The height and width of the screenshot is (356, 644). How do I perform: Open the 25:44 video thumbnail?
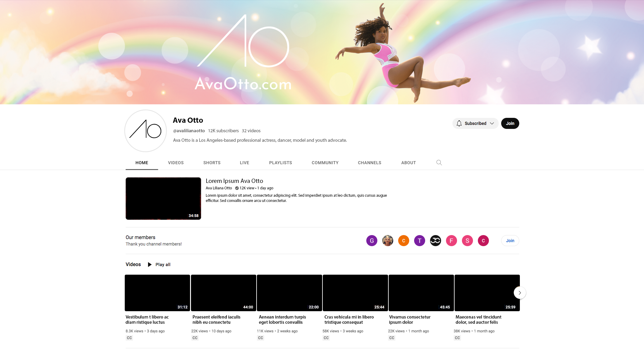pos(355,293)
